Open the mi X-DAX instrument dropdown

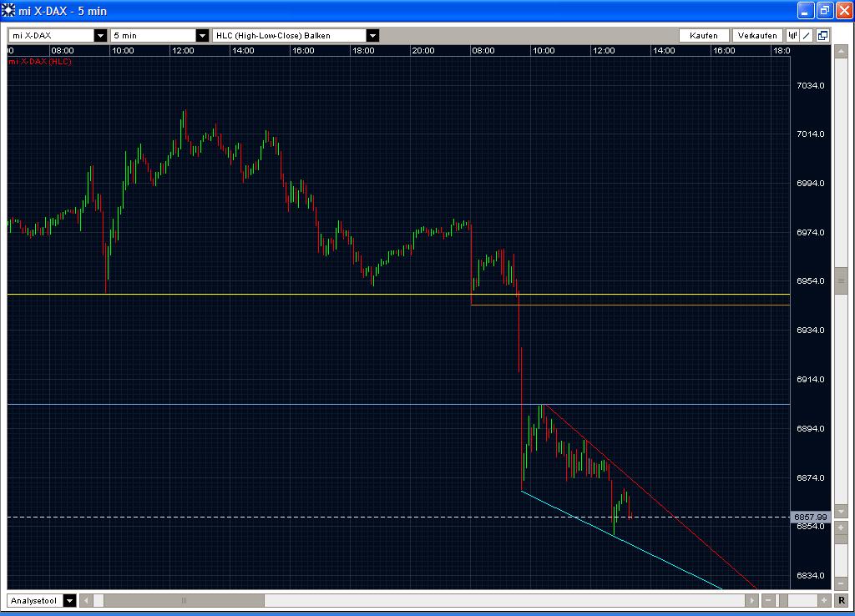pos(100,35)
